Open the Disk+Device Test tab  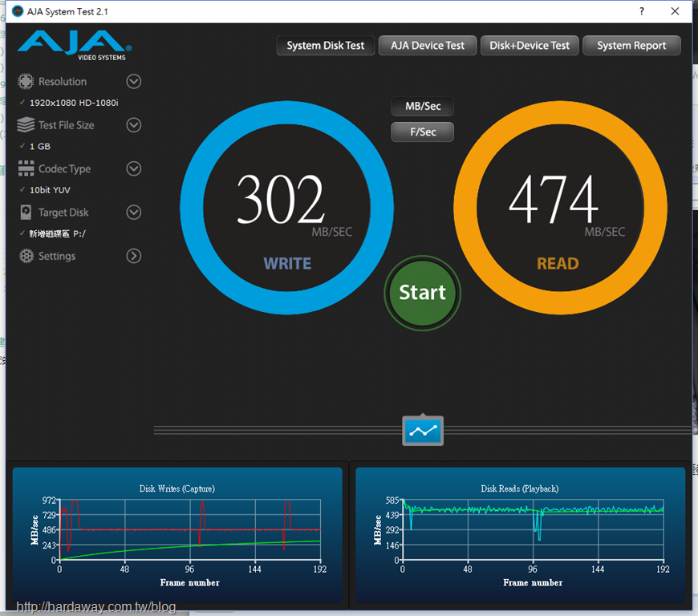pos(530,46)
